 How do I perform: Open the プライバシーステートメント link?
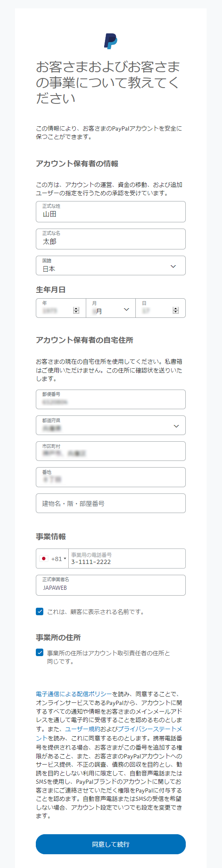[x=109, y=733]
